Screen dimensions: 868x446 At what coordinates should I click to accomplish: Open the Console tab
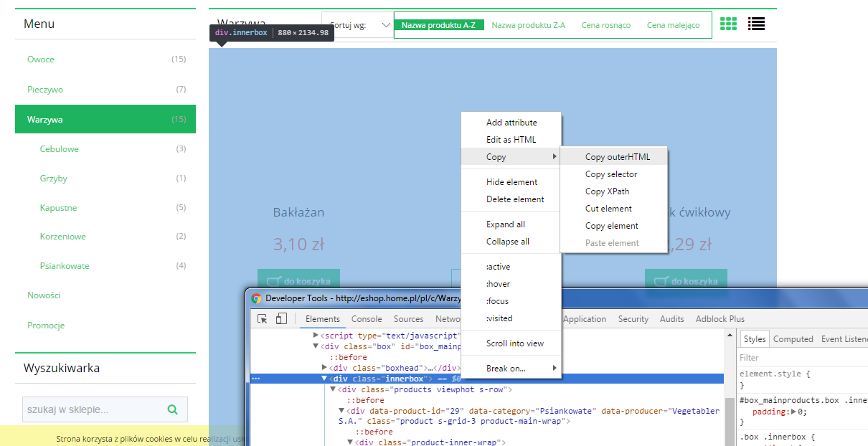[367, 319]
